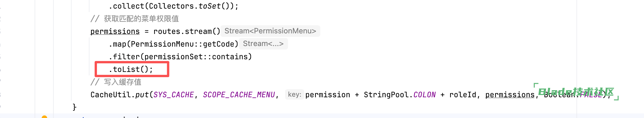Click the routes.stream() call
The width and height of the screenshot is (644, 118).
[187, 31]
